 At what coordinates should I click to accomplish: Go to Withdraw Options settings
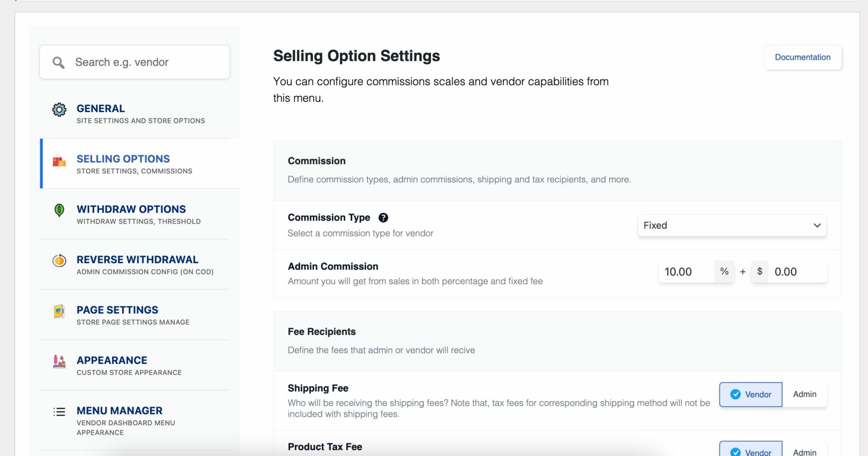(x=135, y=214)
